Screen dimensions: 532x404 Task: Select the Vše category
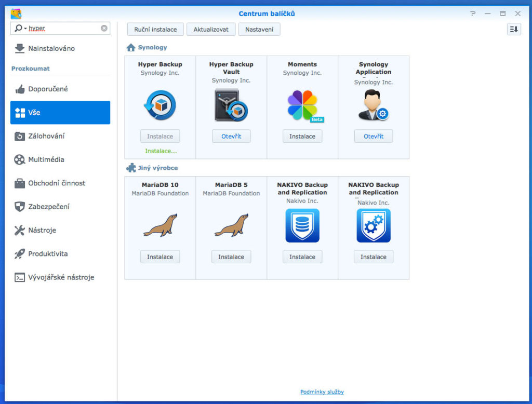(60, 112)
